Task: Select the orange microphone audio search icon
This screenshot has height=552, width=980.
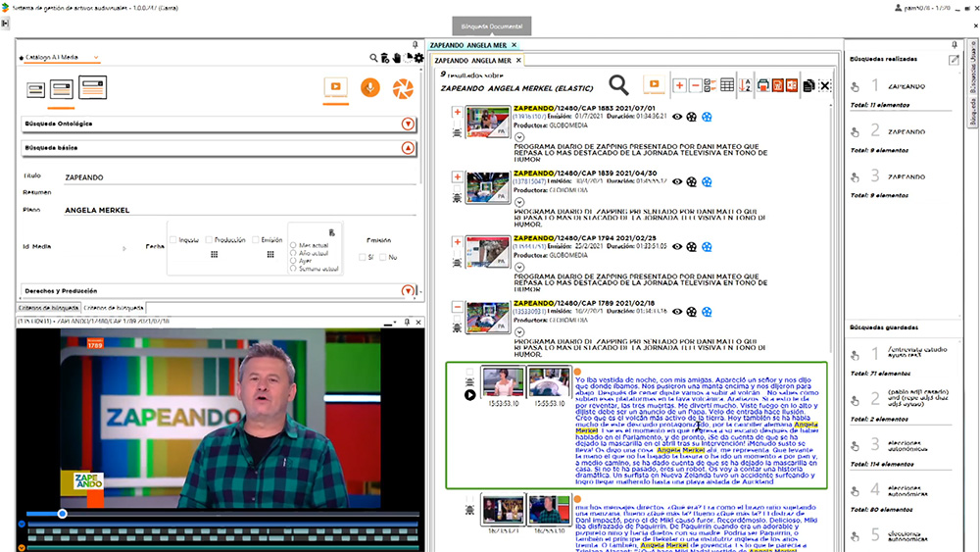Action: click(370, 87)
